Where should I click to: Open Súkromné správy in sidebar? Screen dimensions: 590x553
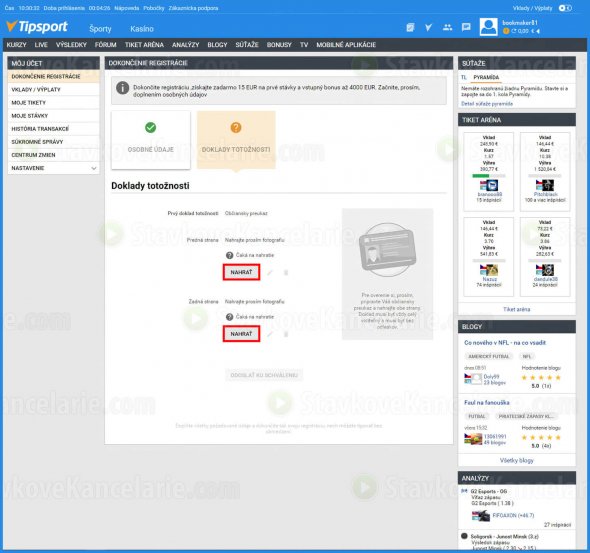[53, 142]
